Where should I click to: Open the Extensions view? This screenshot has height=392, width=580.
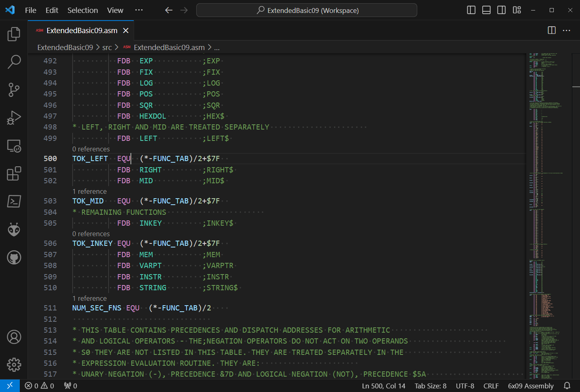tap(14, 174)
